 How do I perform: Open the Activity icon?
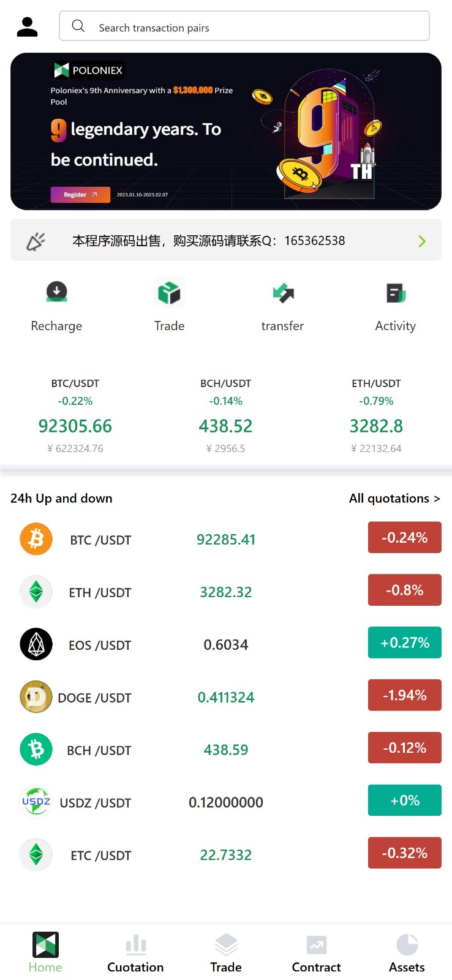pyautogui.click(x=396, y=293)
